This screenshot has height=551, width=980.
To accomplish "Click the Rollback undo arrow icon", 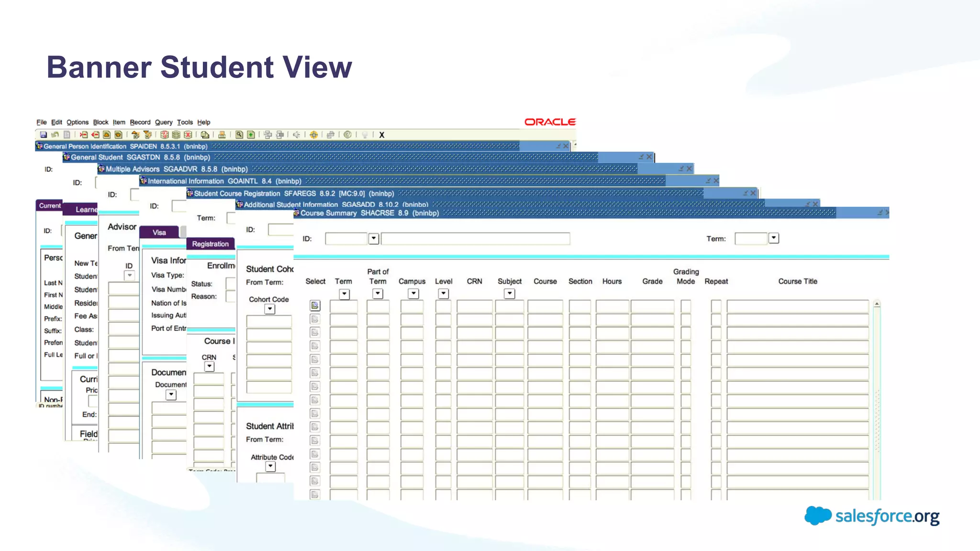I will coord(55,135).
